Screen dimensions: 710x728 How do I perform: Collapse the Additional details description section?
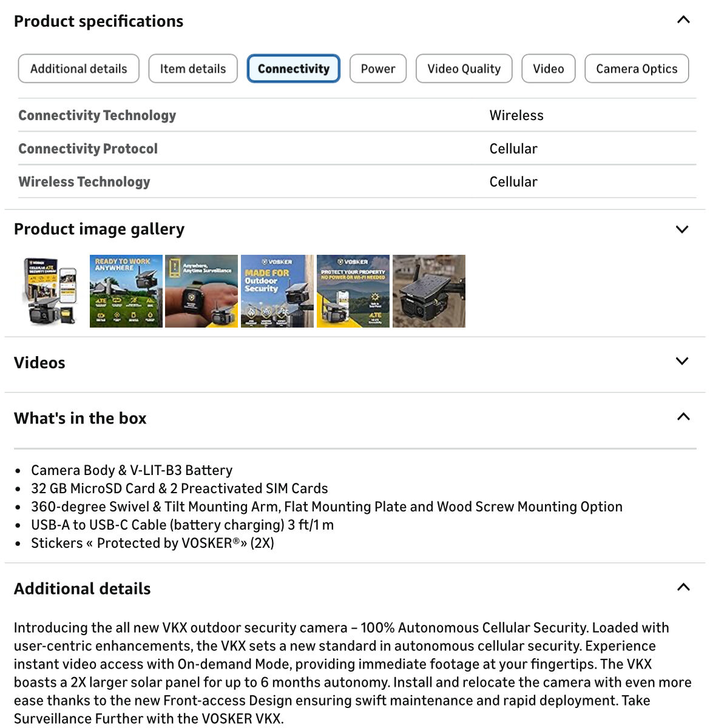683,587
